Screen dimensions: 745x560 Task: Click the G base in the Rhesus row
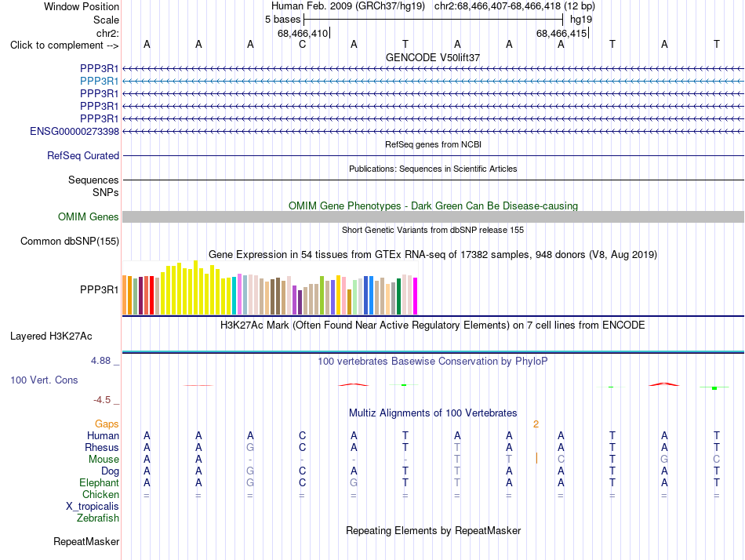click(250, 447)
